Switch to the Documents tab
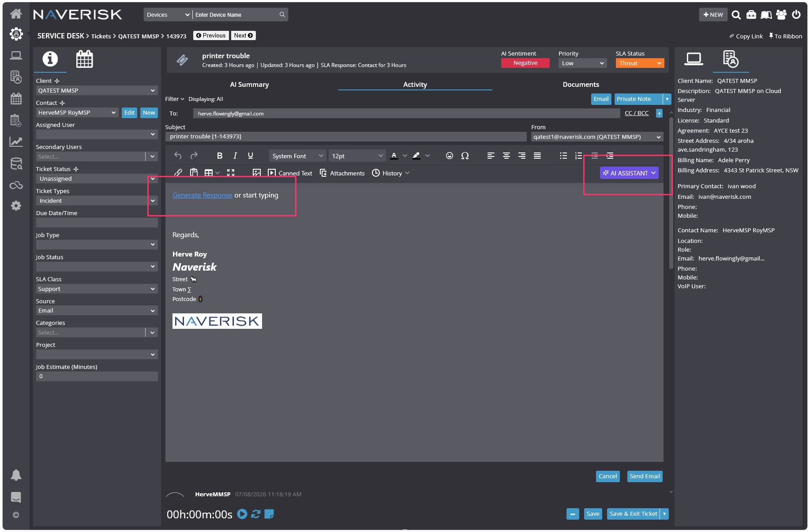This screenshot has height=532, width=810. tap(581, 85)
